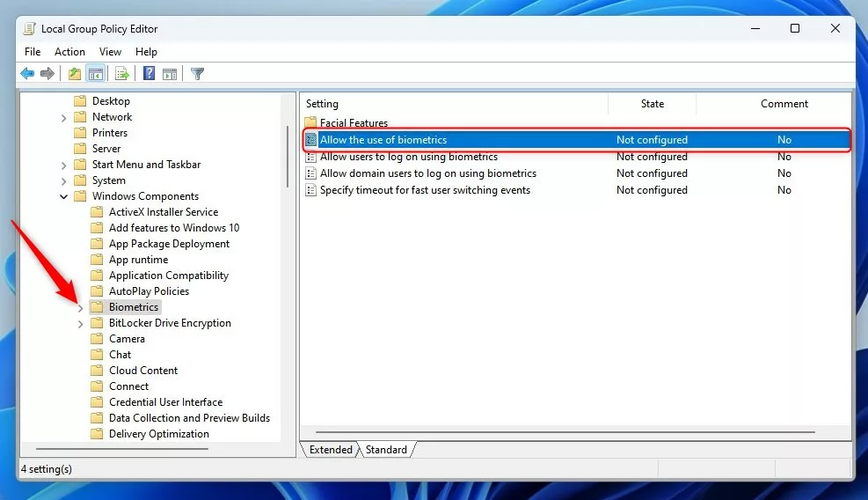This screenshot has height=500, width=868.
Task: Click the Server folder icon
Action: [80, 148]
